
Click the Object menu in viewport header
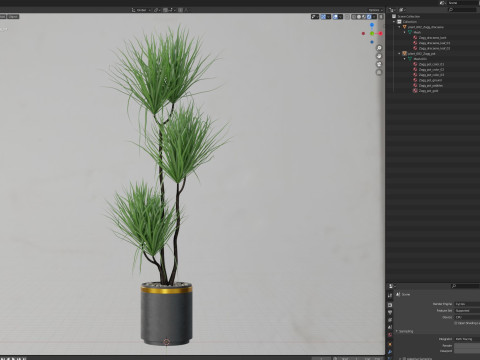coord(13,16)
